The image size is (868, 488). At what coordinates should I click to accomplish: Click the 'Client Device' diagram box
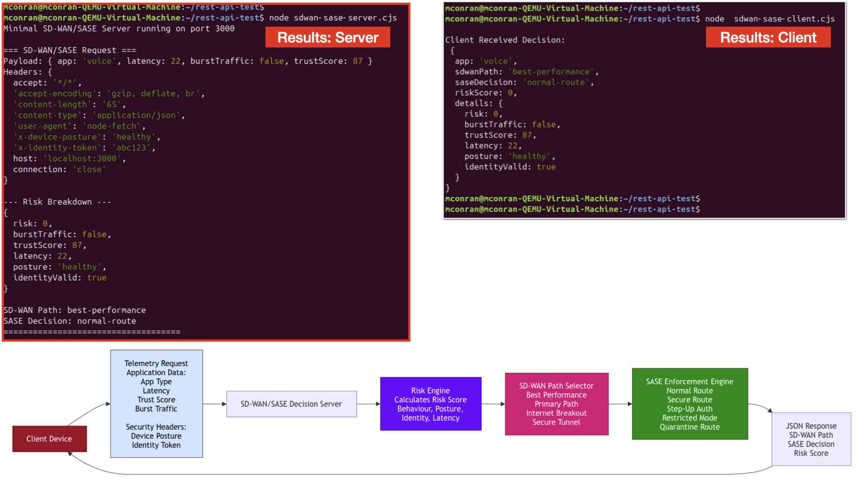point(49,439)
